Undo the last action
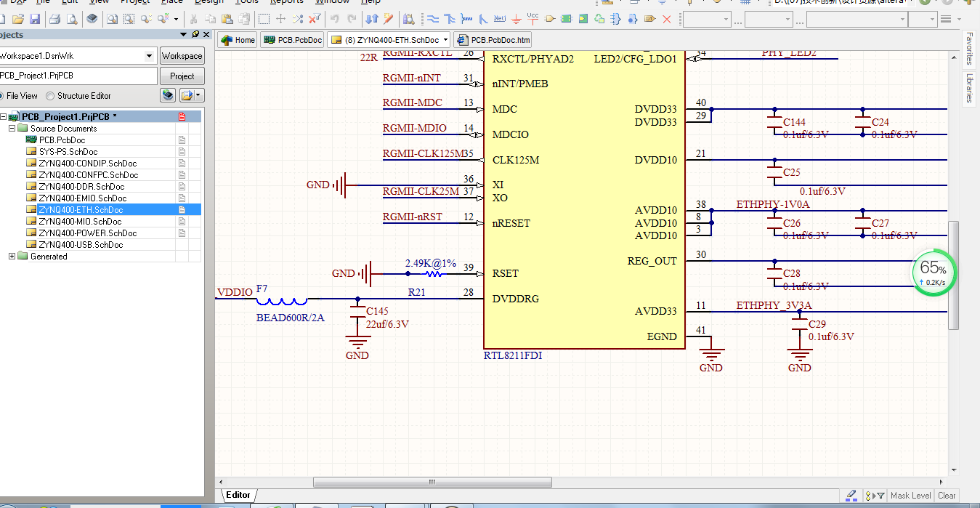 pyautogui.click(x=334, y=20)
